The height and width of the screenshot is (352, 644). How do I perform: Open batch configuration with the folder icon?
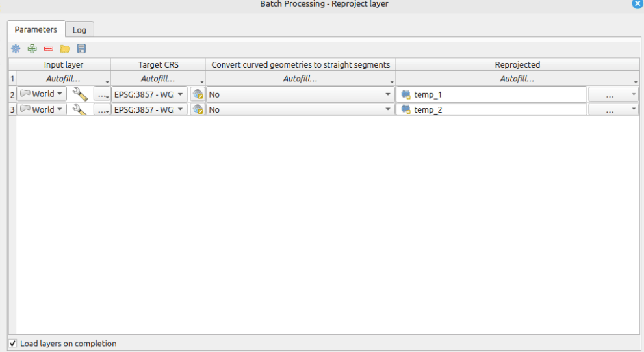click(x=65, y=49)
